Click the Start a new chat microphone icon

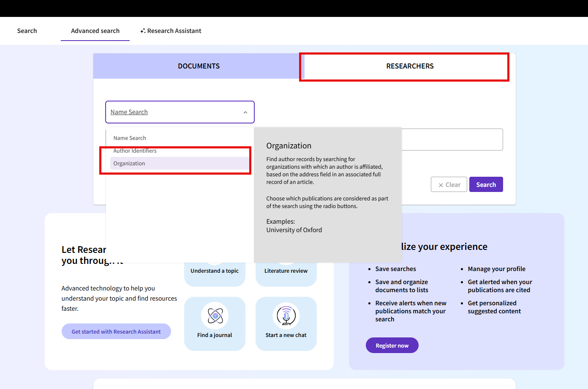coord(286,316)
